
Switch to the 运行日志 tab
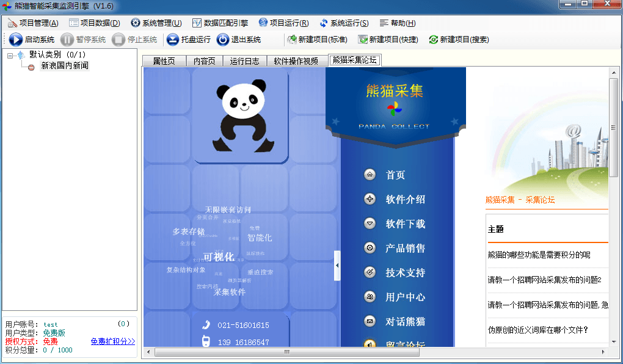click(244, 61)
